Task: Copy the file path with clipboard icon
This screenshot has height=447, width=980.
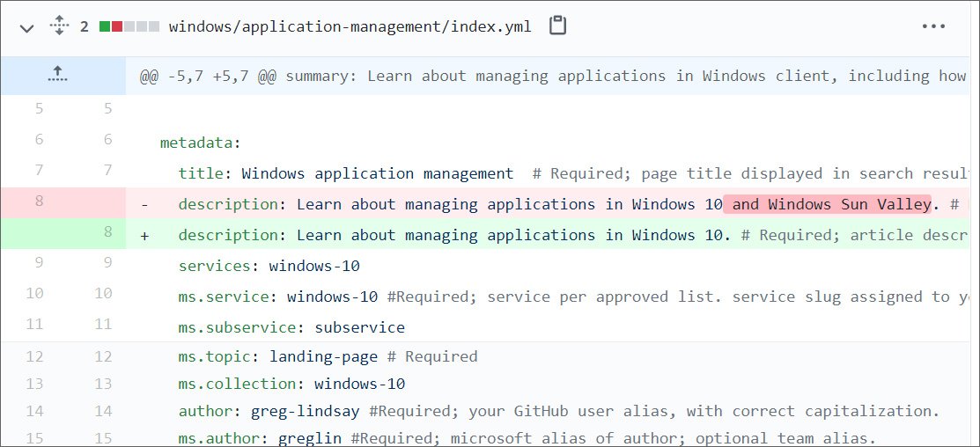Action: [557, 26]
